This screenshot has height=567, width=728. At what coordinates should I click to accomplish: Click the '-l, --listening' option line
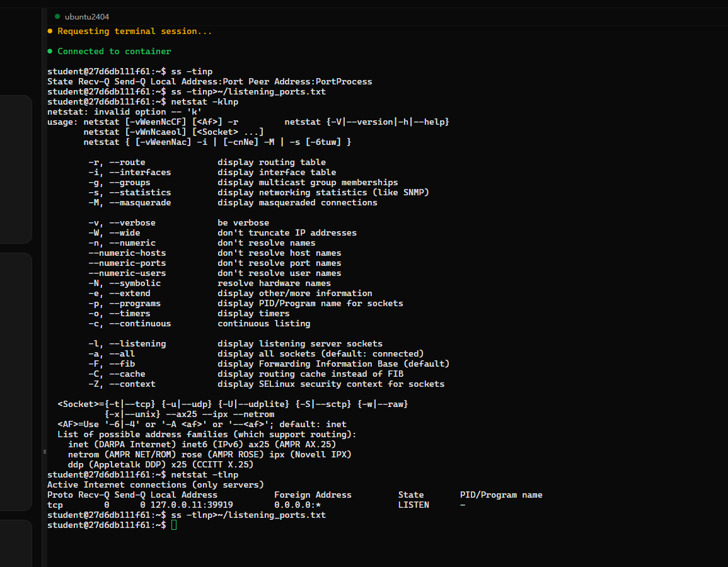click(x=235, y=344)
